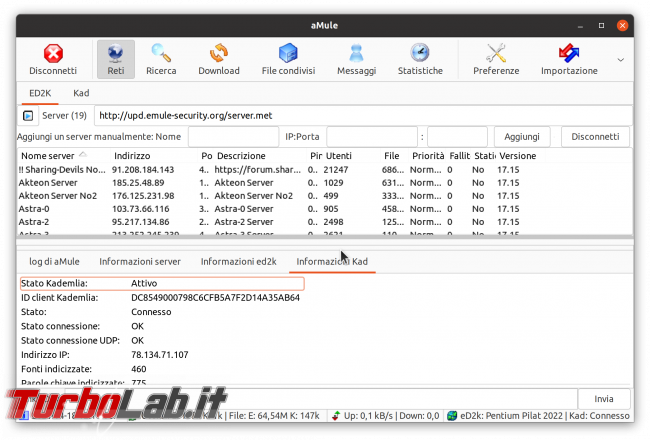Screen dimensions: 650x440
Task: Click the Invia button
Action: pos(604,399)
